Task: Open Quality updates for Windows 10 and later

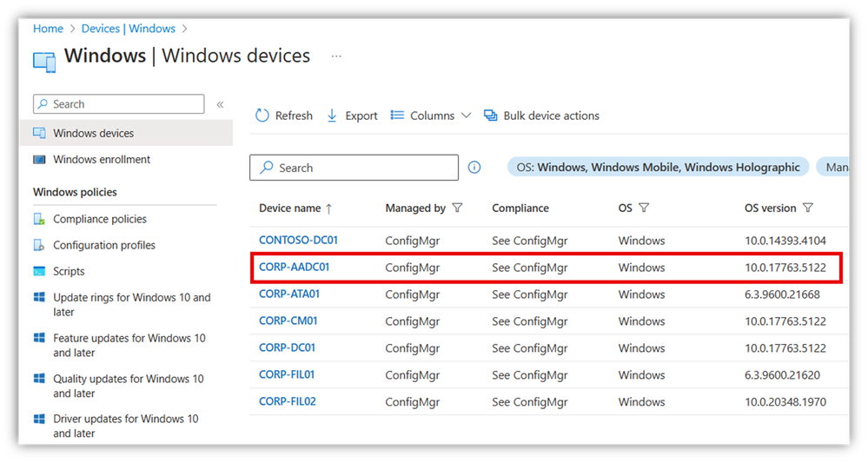Action: [129, 386]
